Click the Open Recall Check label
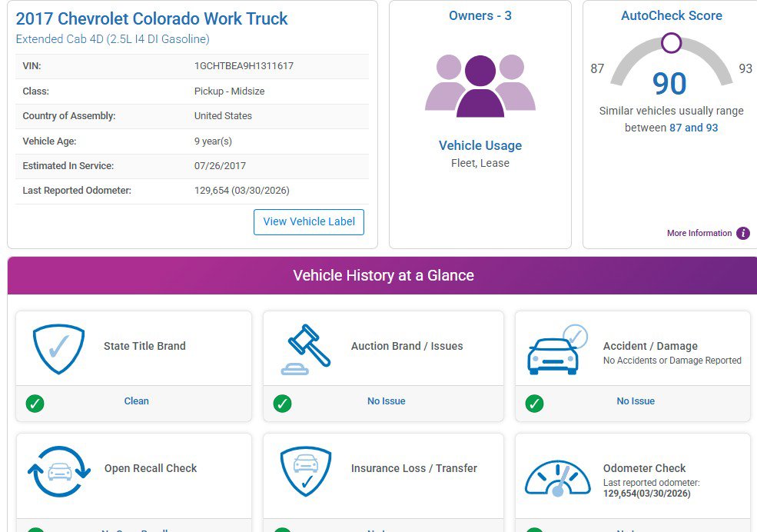The height and width of the screenshot is (532, 757). [151, 468]
